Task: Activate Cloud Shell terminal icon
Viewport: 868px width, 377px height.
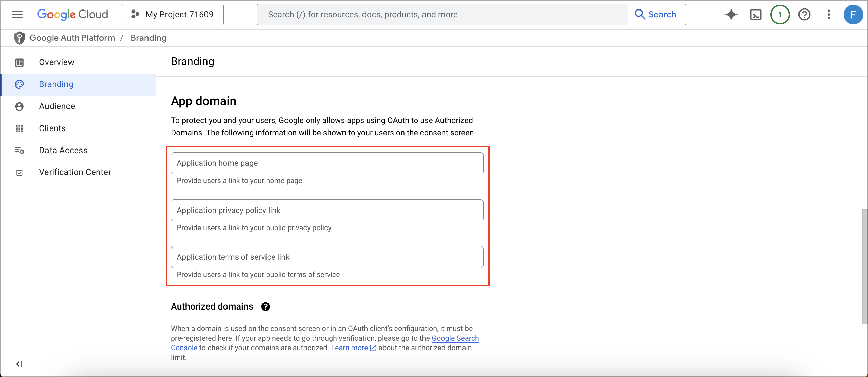Action: (756, 15)
